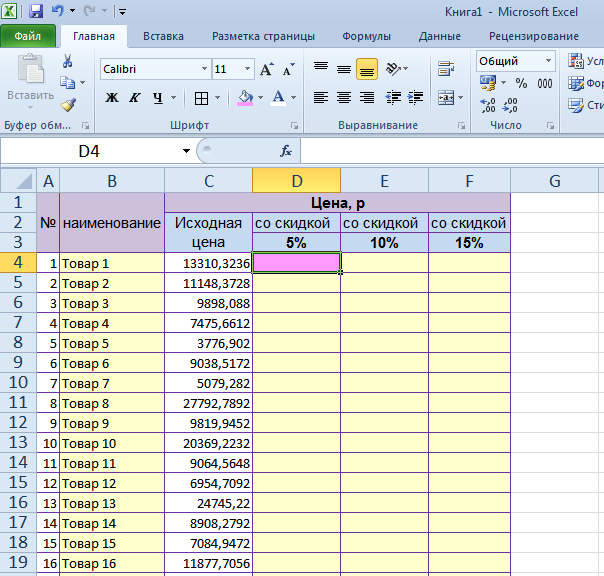This screenshot has width=604, height=576.
Task: Click the Format Painter brush icon
Action: point(68,104)
